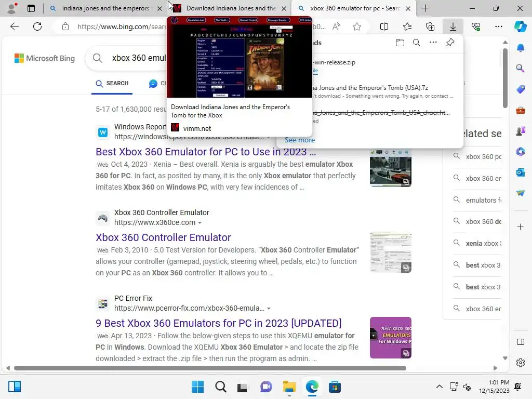The width and height of the screenshot is (532, 399).
Task: Open Best Xbox 360 Emulators purple thumbnail
Action: [391, 338]
